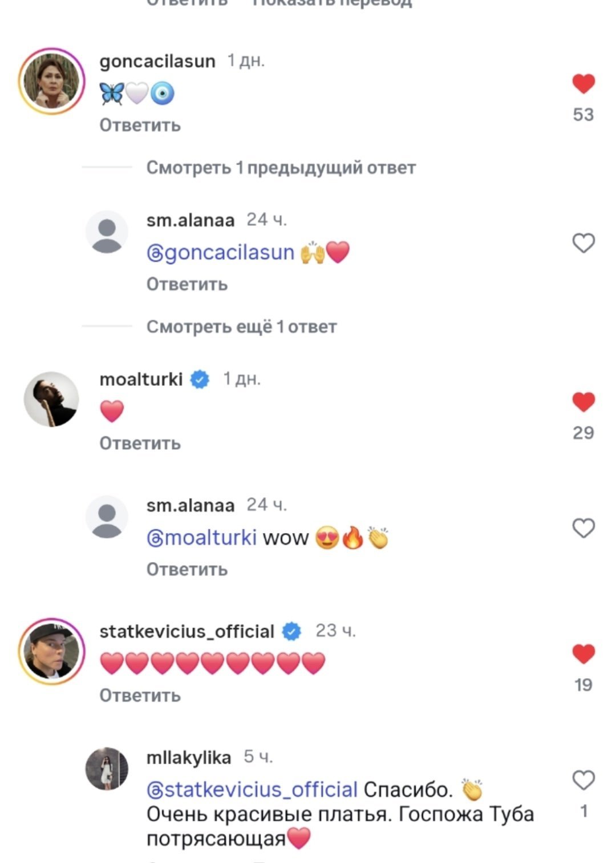
Task: Click the @moalturki mention link
Action: [x=201, y=538]
